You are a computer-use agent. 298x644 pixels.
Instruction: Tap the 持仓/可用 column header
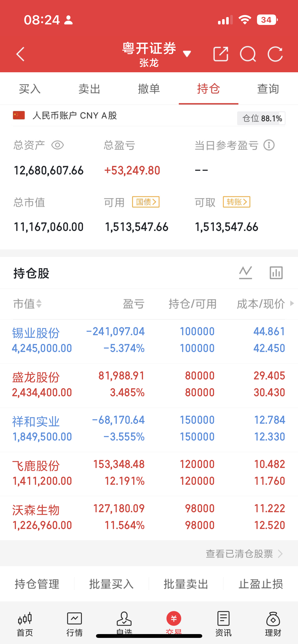point(193,304)
